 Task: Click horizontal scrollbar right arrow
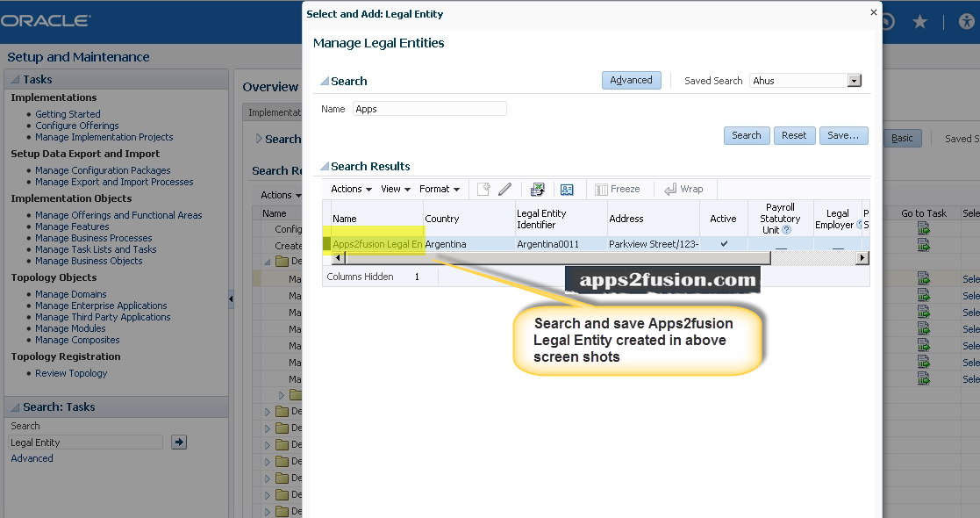click(862, 258)
